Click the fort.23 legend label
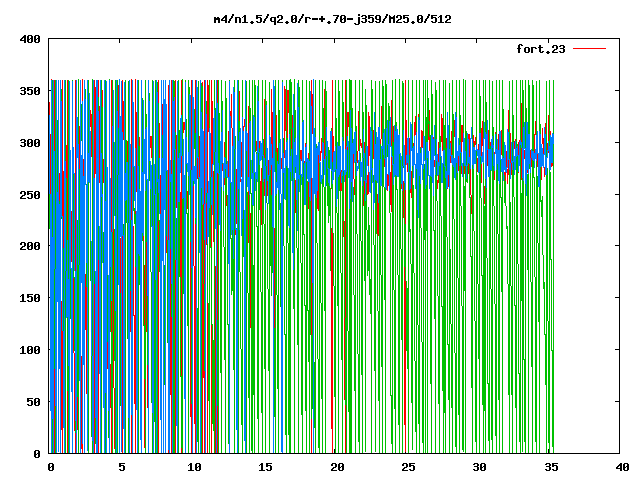Image resolution: width=640 pixels, height=480 pixels. click(541, 49)
